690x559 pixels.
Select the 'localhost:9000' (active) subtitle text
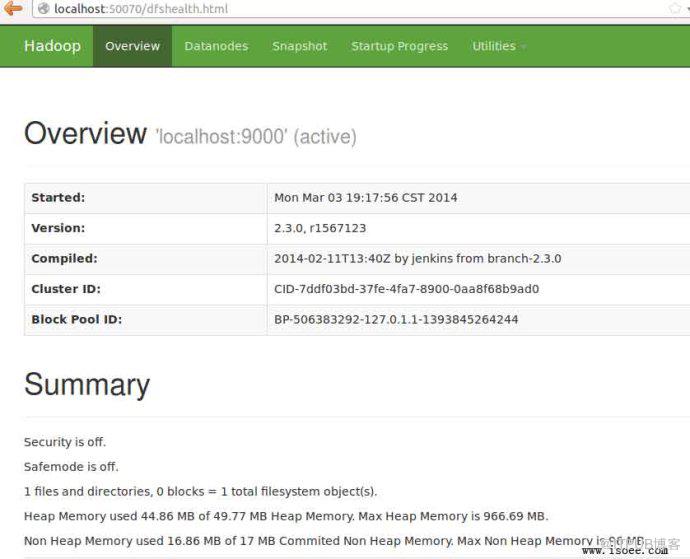256,137
